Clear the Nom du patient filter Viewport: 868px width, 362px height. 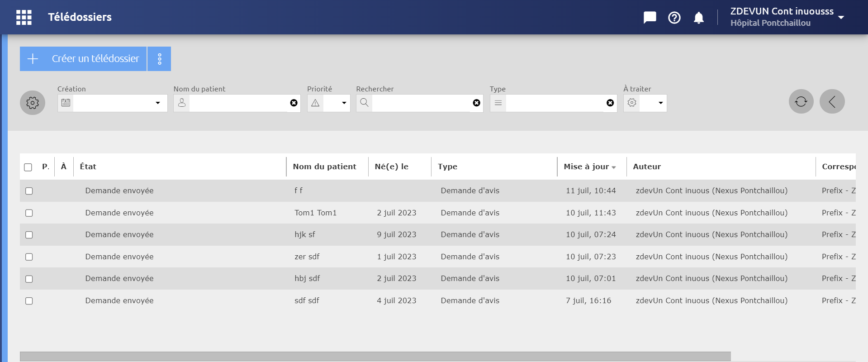(x=294, y=103)
